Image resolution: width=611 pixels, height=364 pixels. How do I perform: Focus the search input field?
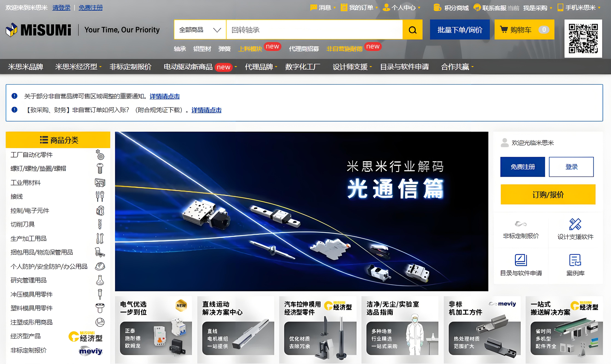314,30
